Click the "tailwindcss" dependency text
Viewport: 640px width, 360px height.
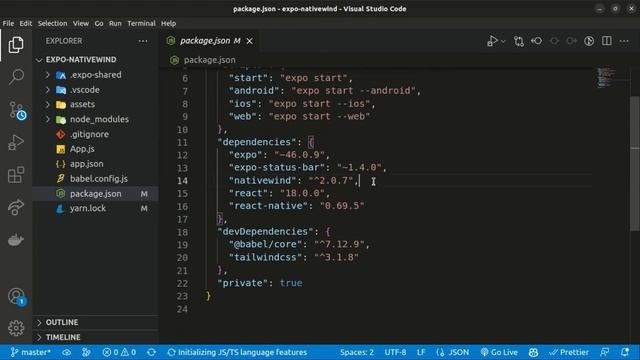pyautogui.click(x=265, y=257)
